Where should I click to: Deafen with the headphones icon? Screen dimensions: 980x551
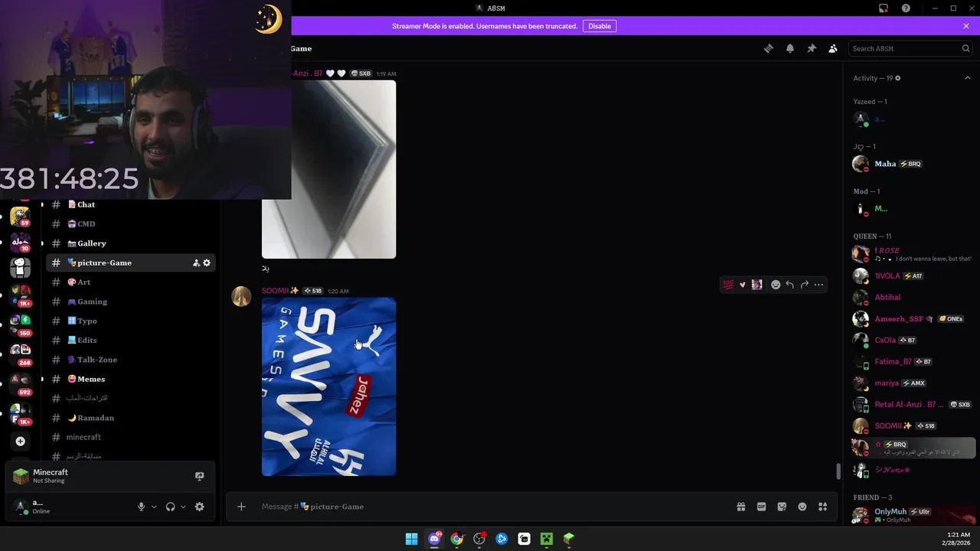[x=170, y=507]
